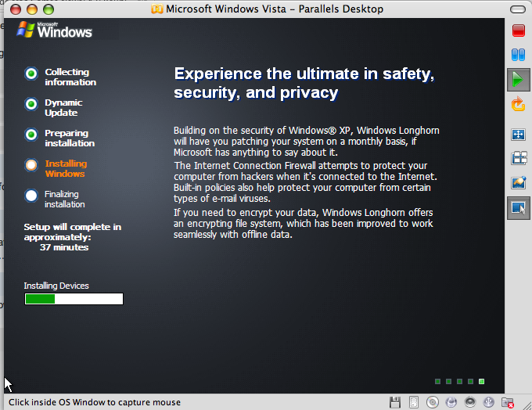Close the Parallels window with red button
The width and height of the screenshot is (532, 410).
(x=16, y=9)
